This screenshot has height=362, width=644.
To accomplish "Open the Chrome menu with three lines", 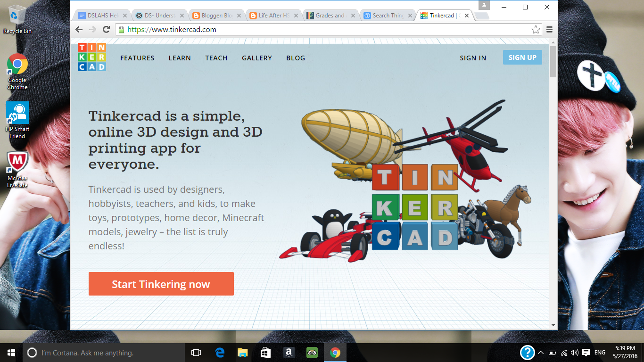I will click(x=549, y=29).
